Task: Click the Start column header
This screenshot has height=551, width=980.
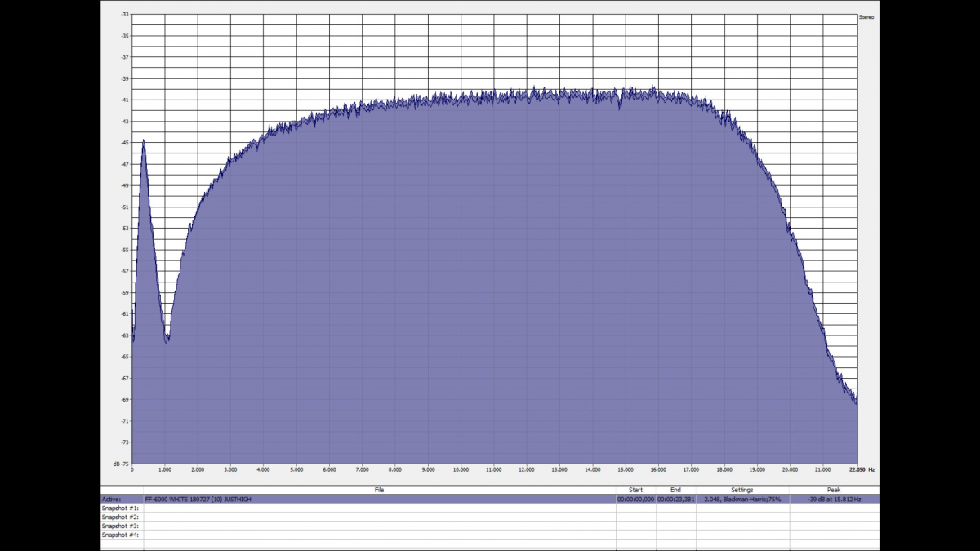Action: (635, 490)
